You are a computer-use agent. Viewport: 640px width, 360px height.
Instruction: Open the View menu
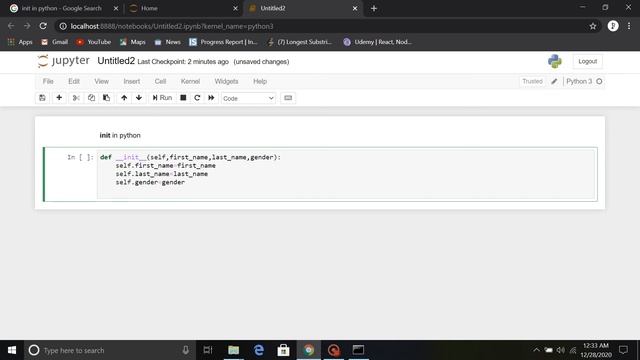click(102, 81)
